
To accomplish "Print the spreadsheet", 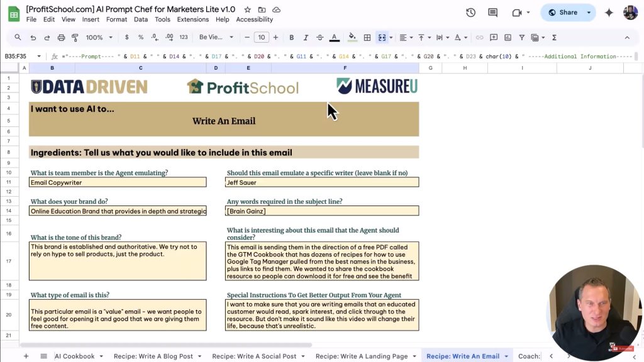I will (x=61, y=37).
